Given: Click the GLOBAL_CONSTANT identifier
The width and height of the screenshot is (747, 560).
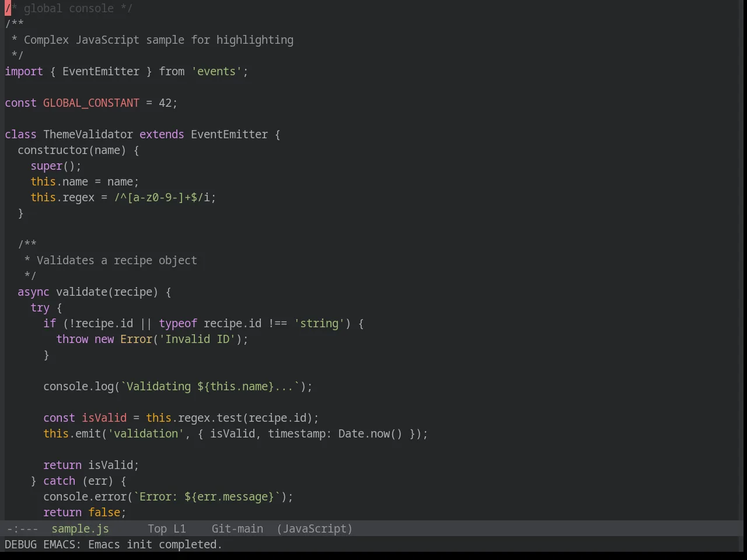Looking at the screenshot, I should (x=91, y=103).
